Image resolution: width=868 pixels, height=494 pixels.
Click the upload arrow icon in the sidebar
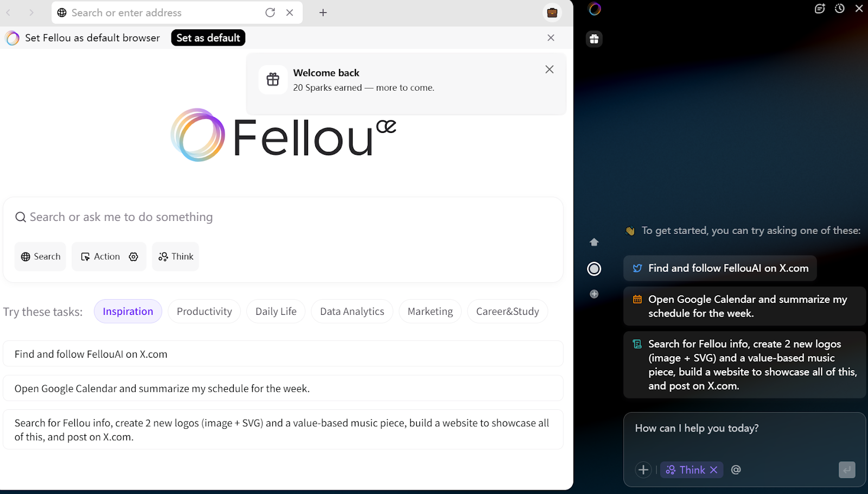(594, 242)
